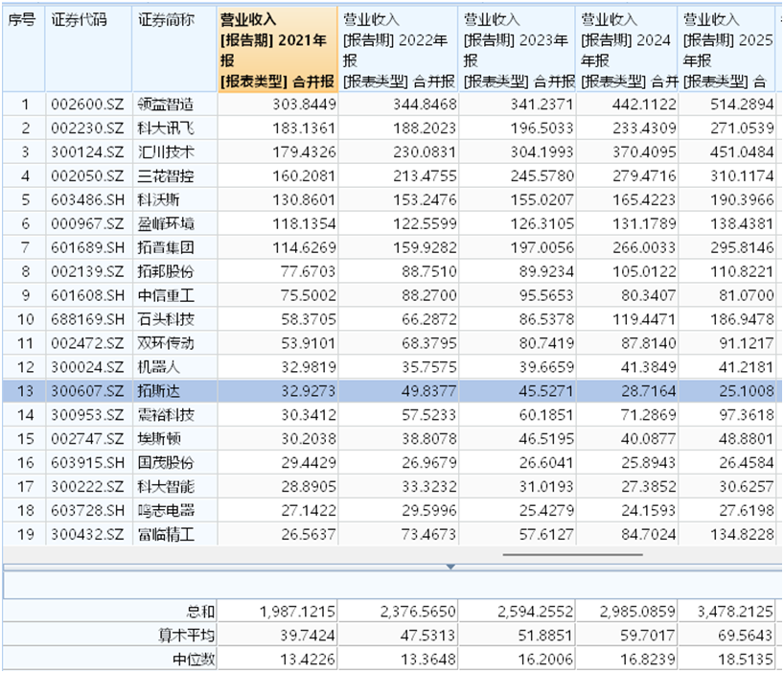
Task: Click stock code 603486.SH
Action: coord(87,200)
